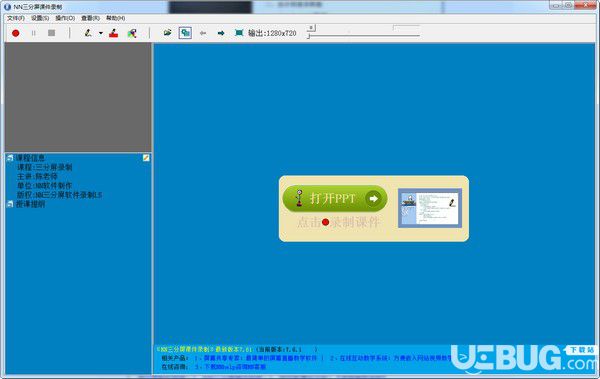Image resolution: width=600 pixels, height=379 pixels.
Task: Go to previous slide with left arrow
Action: click(x=203, y=33)
